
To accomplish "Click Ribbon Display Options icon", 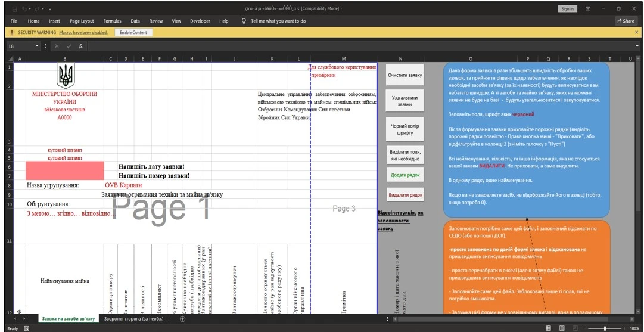I will pos(588,8).
